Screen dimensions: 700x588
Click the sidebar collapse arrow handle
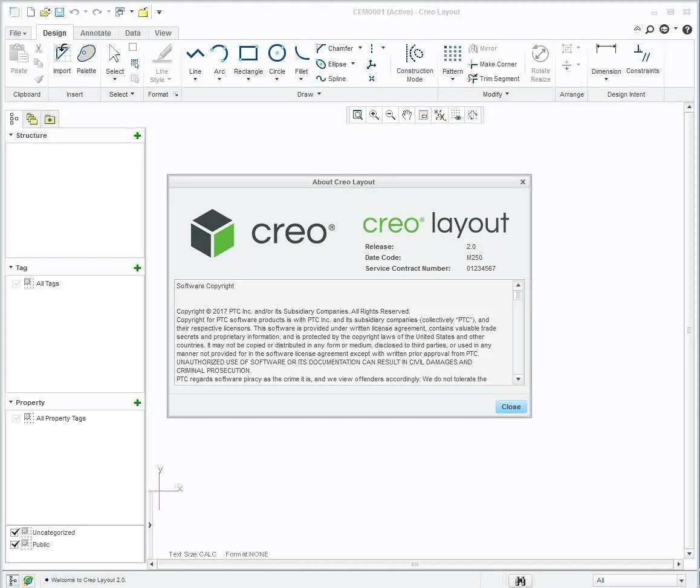pos(149,525)
